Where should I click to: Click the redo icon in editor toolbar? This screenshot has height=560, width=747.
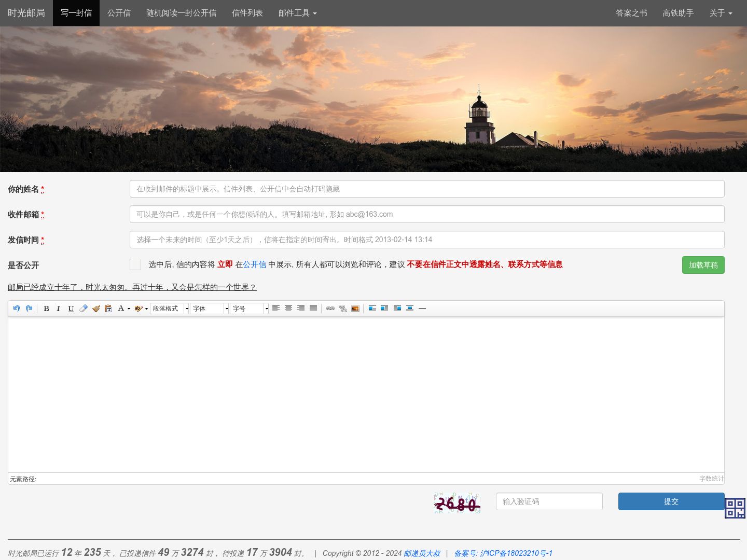coord(29,309)
